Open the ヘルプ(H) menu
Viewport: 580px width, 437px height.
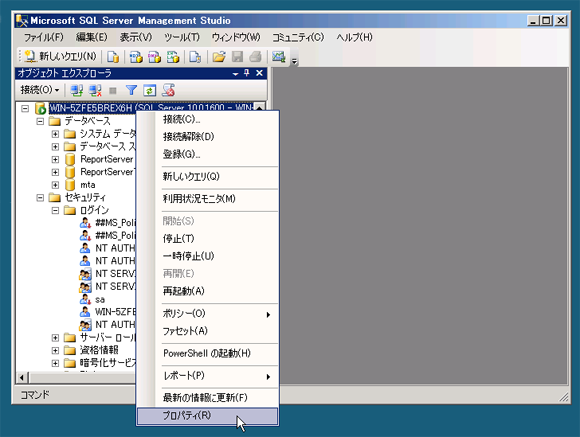(x=354, y=37)
